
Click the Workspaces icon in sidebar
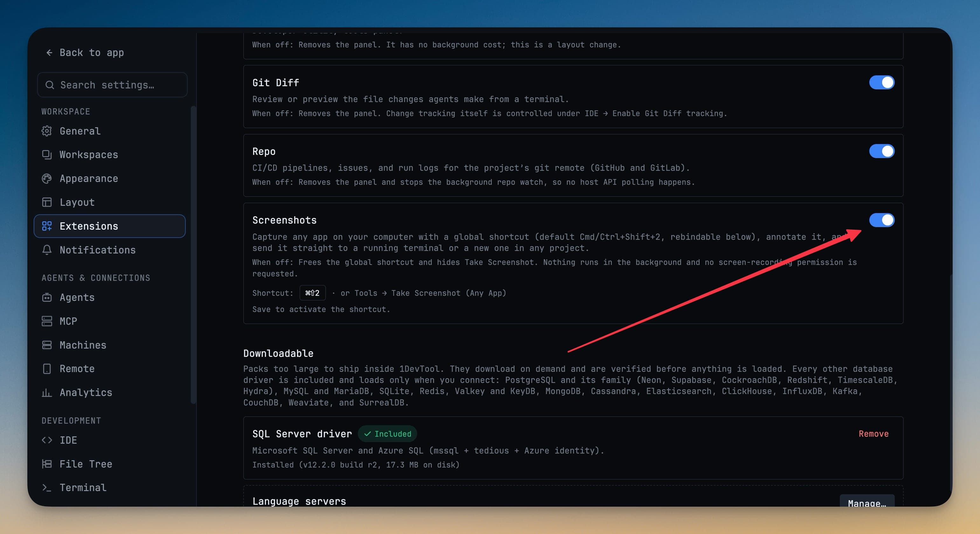click(x=47, y=155)
